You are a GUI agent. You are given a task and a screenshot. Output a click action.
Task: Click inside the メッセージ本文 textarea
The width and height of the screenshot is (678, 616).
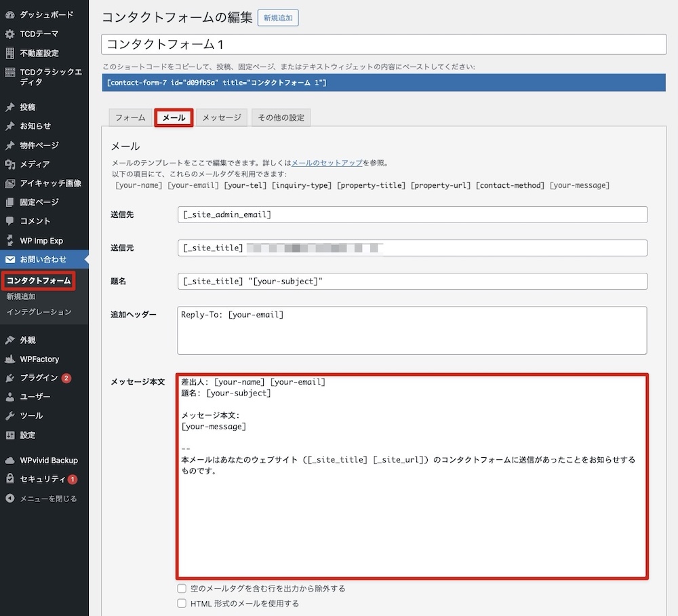click(x=412, y=476)
